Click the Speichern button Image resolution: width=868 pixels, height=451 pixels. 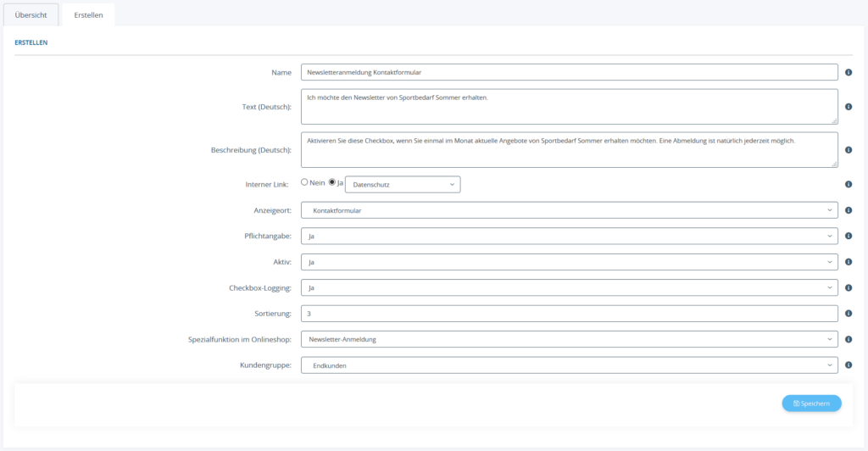pyautogui.click(x=811, y=404)
